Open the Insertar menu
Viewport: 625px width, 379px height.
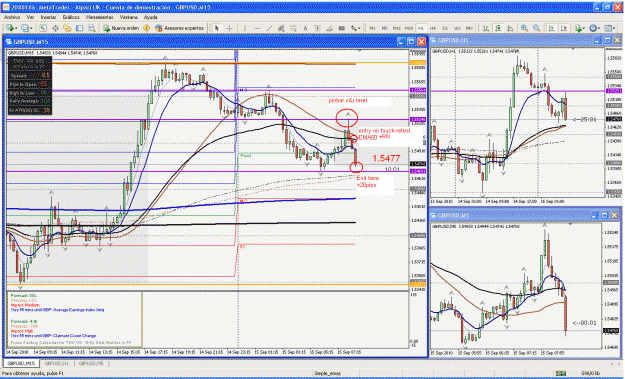[x=48, y=18]
